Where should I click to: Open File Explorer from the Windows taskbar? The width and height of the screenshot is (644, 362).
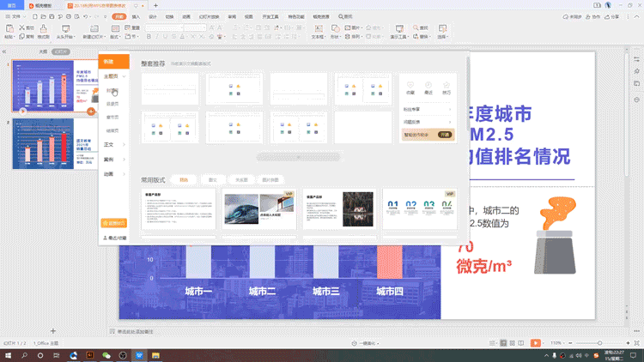(x=155, y=355)
